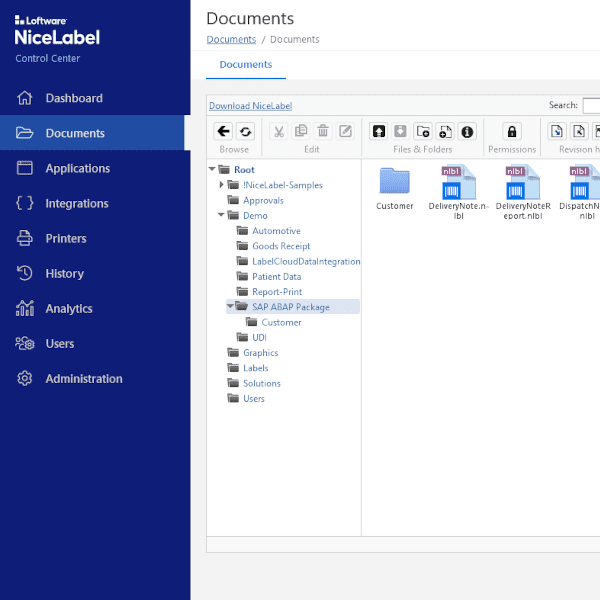Screen dimensions: 600x600
Task: Click the Check In revision icon
Action: point(557,132)
